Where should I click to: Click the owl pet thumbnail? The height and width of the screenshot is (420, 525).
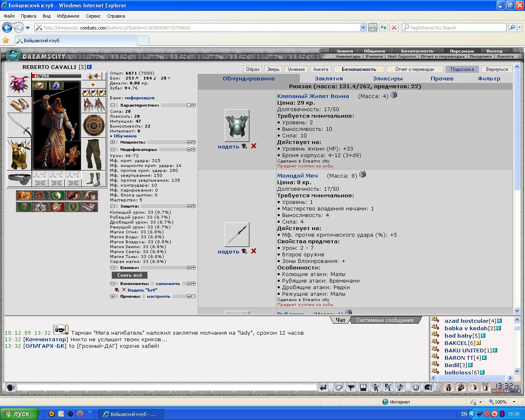pyautogui.click(x=73, y=155)
